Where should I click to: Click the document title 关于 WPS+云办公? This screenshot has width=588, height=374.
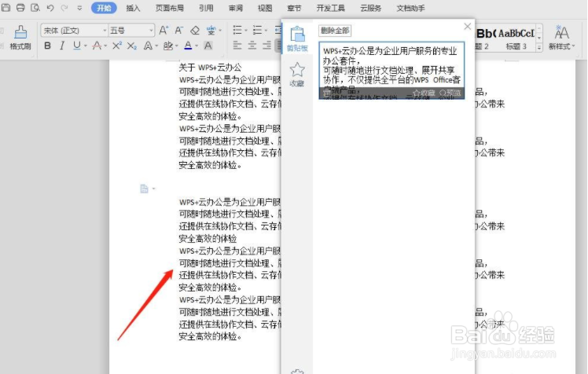pos(210,68)
